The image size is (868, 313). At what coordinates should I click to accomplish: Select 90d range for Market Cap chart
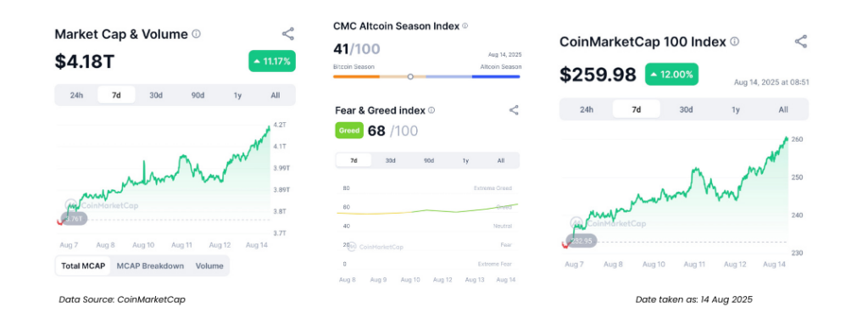tap(198, 95)
